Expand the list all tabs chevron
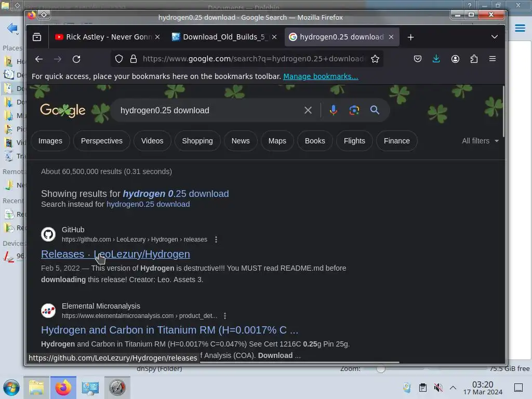 tap(495, 37)
